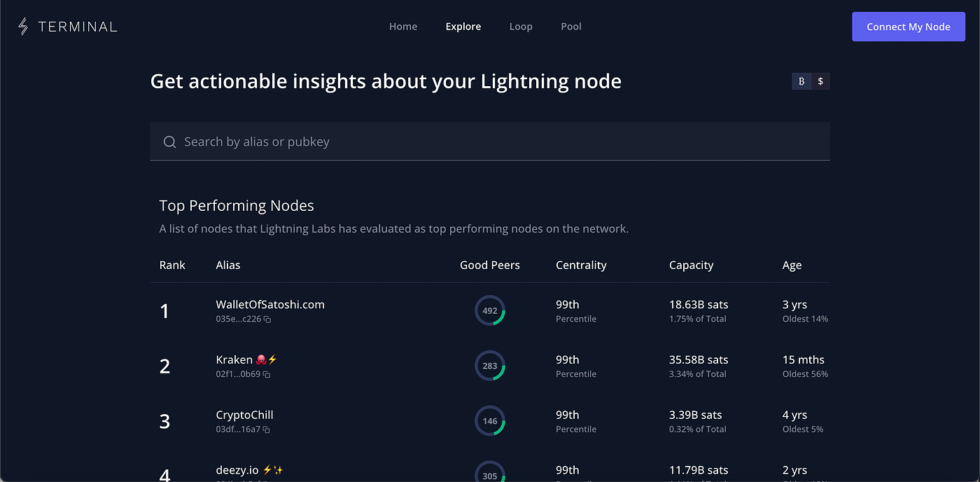This screenshot has height=482, width=980.
Task: Click the Oldest 14% text
Action: tap(805, 319)
